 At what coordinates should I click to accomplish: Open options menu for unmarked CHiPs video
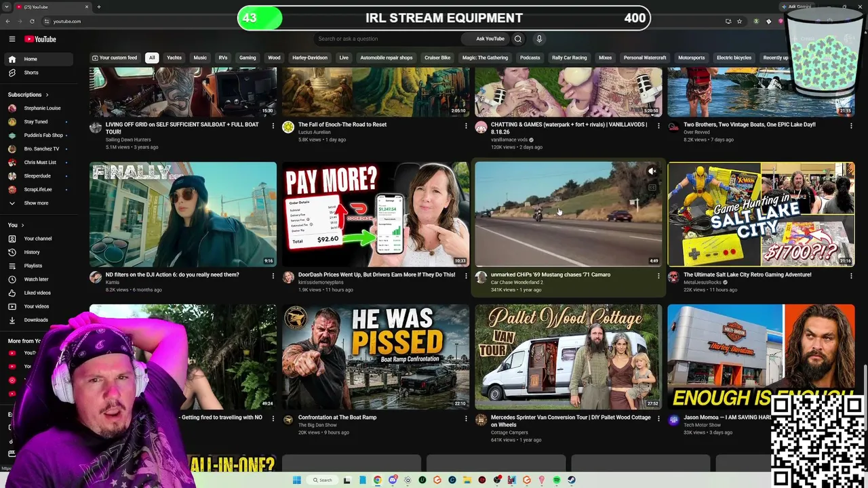(x=658, y=276)
